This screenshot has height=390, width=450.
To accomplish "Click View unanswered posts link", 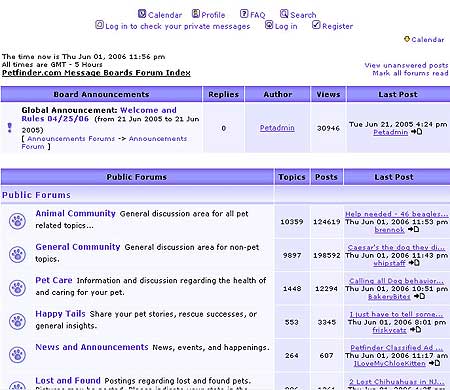I will pos(406,65).
